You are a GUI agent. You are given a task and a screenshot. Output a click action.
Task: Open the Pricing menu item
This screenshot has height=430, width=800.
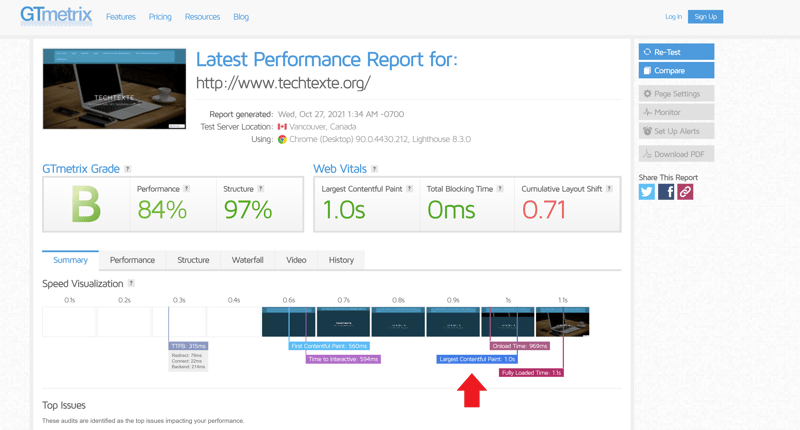[160, 17]
